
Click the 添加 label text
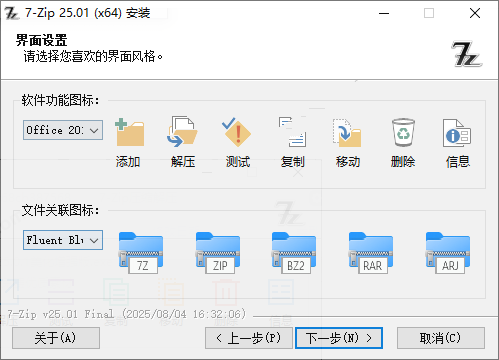(x=128, y=162)
